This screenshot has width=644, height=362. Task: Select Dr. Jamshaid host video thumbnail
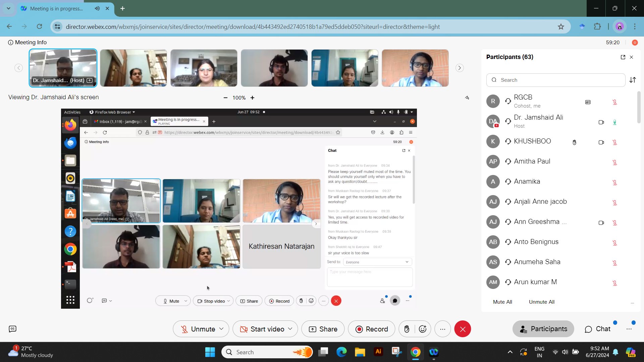[x=63, y=68]
